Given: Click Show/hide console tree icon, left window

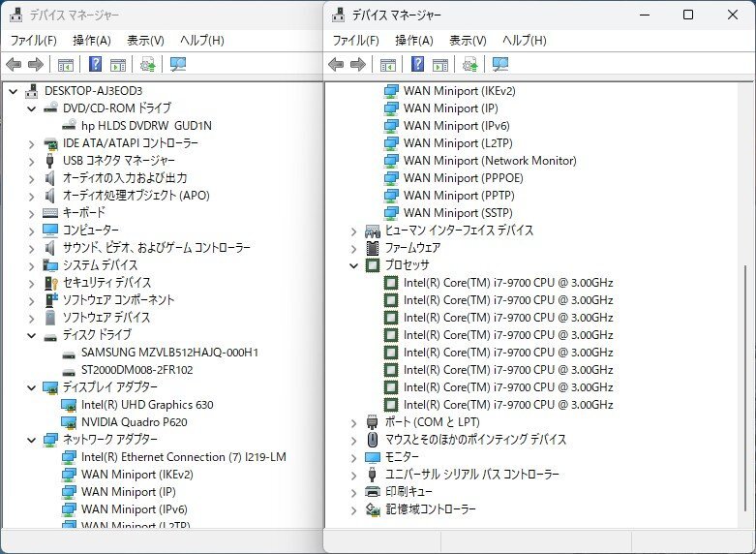Looking at the screenshot, I should coord(66,64).
